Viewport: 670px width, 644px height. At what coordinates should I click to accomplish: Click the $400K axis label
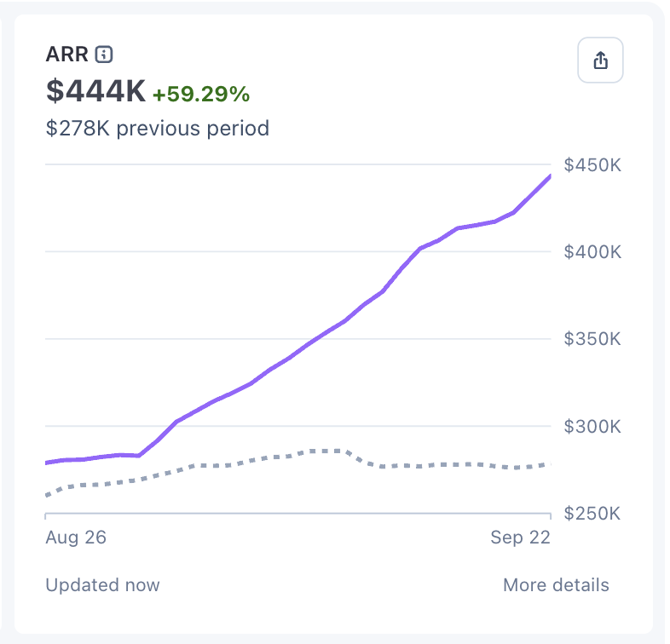tap(592, 252)
